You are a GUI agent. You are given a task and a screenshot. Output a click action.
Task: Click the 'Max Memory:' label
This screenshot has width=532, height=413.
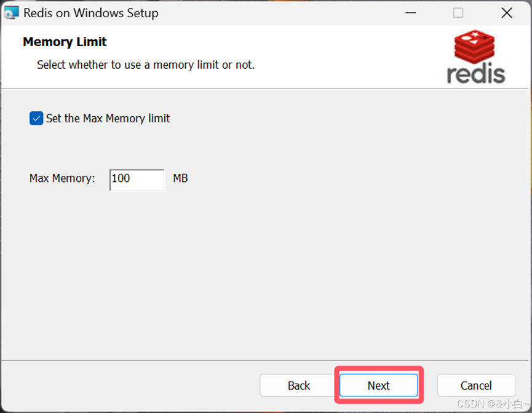[x=62, y=178]
